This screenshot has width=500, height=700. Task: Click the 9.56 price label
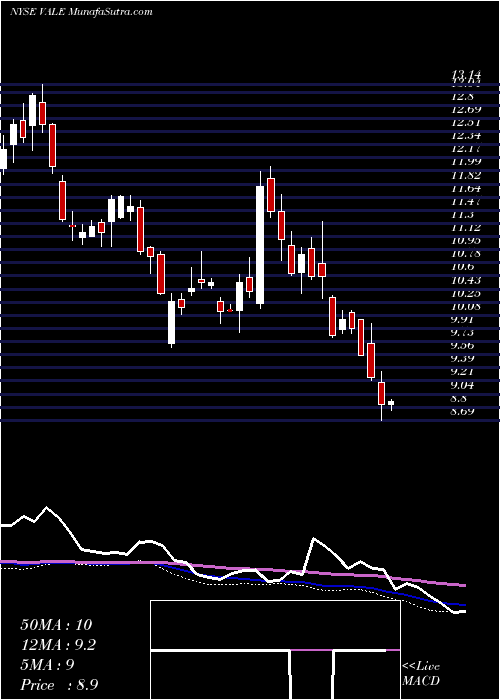[461, 345]
